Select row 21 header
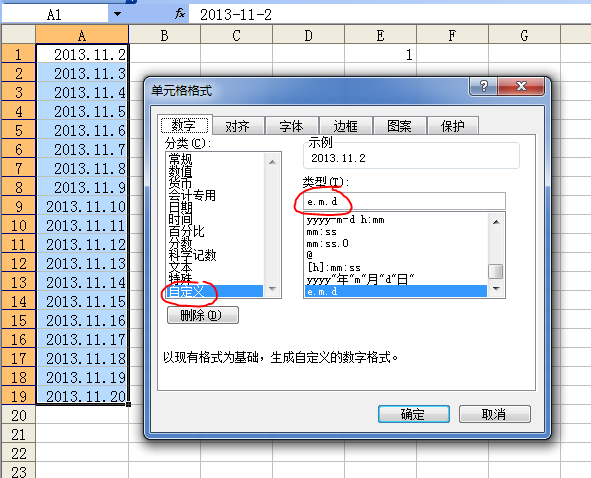The height and width of the screenshot is (478, 591). tap(18, 434)
